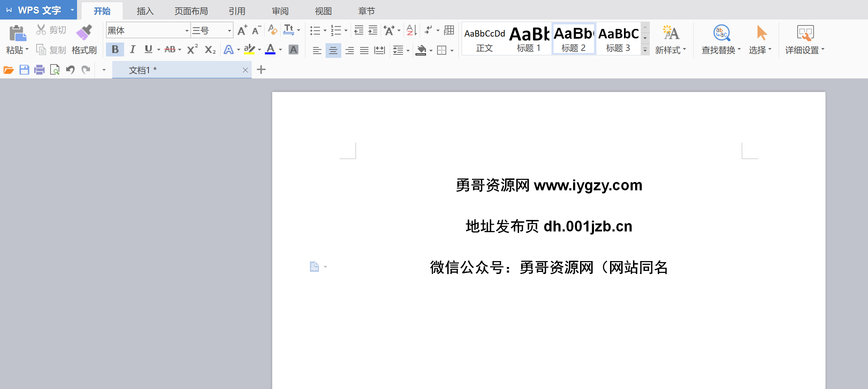Open the WPS 文字 application menu arrow
The height and width of the screenshot is (389, 868).
click(72, 10)
